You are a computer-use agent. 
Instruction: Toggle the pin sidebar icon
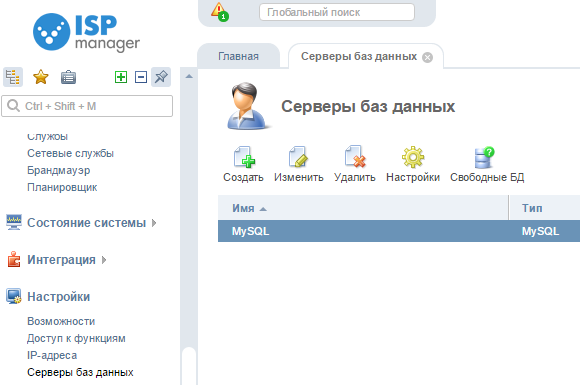[x=161, y=77]
